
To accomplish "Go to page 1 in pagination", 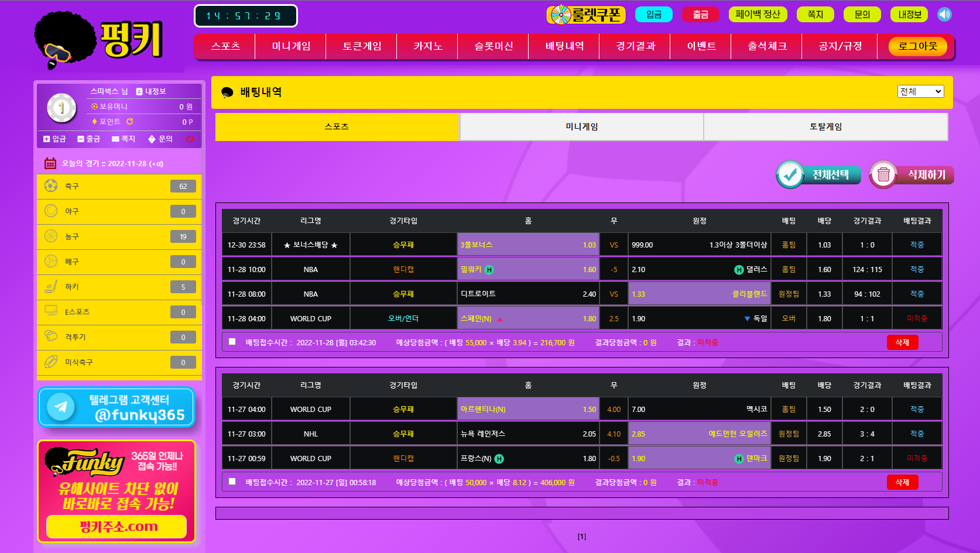I will tap(581, 537).
